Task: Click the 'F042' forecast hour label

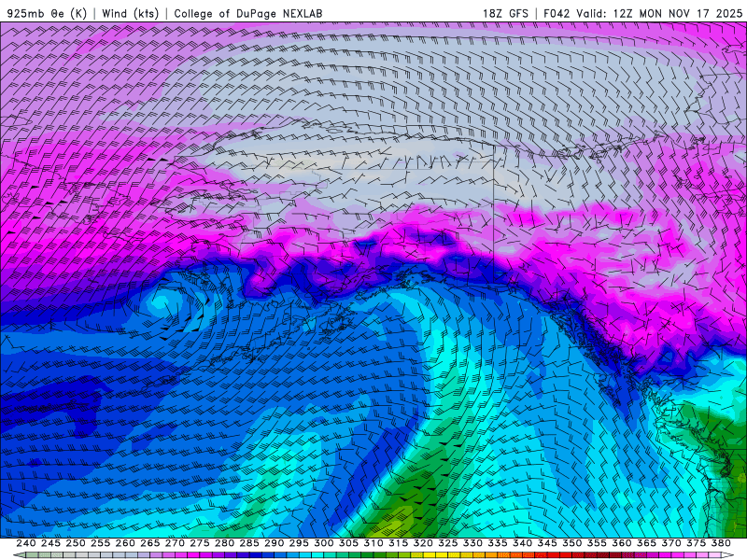Action: click(557, 13)
